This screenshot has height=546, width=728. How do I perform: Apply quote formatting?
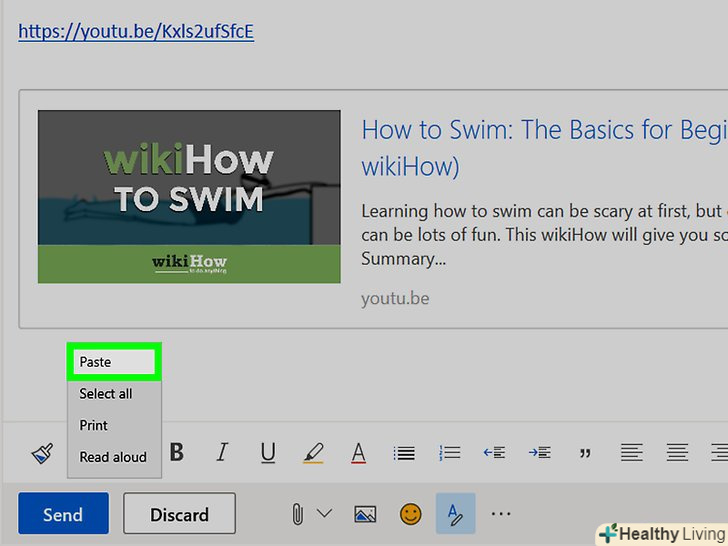[x=585, y=453]
